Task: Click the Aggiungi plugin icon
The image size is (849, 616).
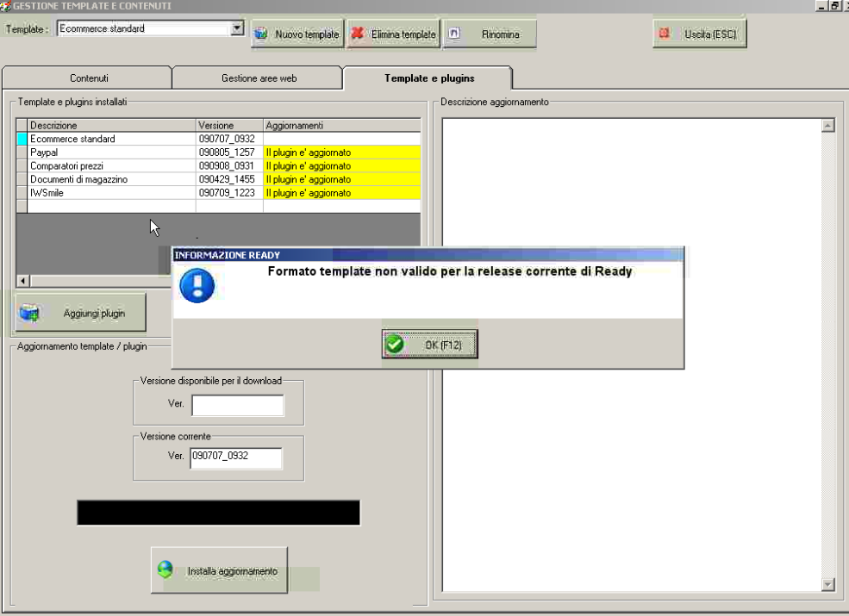Action: (x=29, y=313)
